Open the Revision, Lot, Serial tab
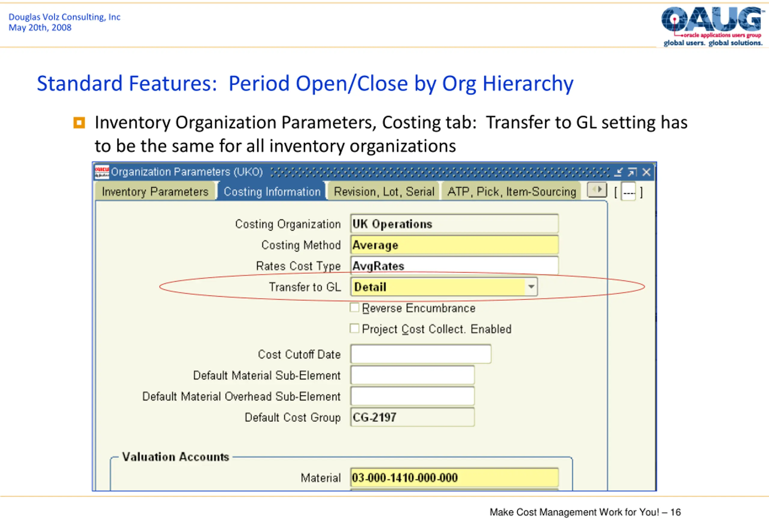 coord(384,192)
